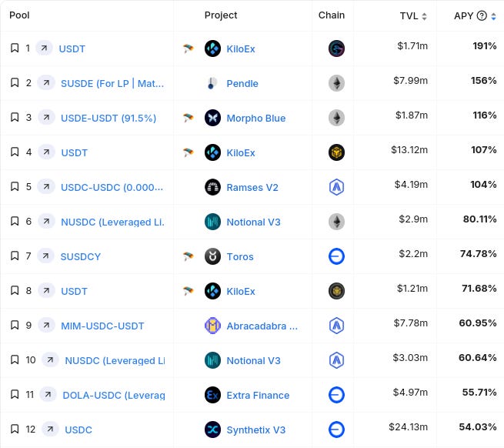This screenshot has width=504, height=448.
Task: Bookmark the USDE-USDT Morpho Blue pool
Action: (x=15, y=117)
